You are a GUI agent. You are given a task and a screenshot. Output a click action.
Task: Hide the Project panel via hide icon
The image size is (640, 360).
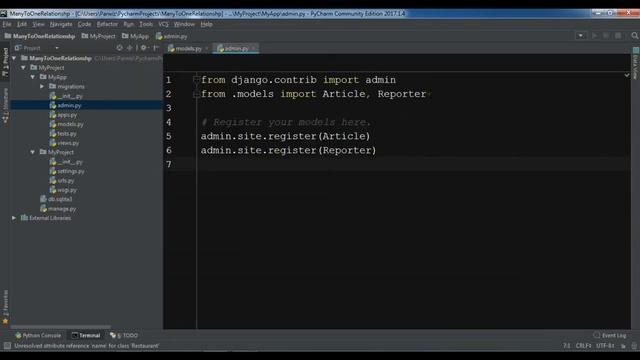[x=156, y=48]
